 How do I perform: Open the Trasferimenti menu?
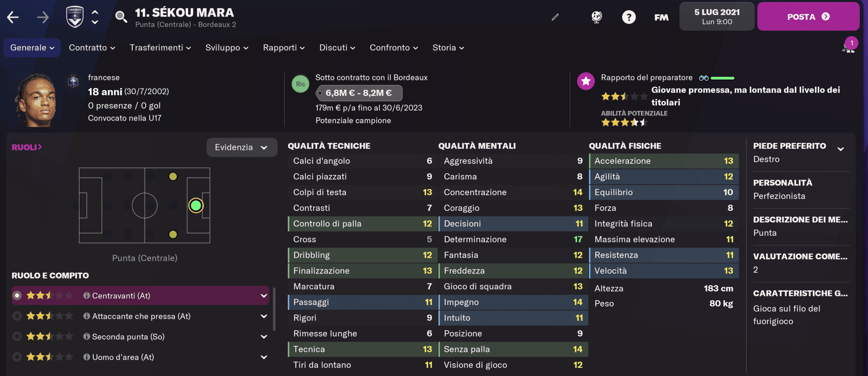(x=160, y=48)
